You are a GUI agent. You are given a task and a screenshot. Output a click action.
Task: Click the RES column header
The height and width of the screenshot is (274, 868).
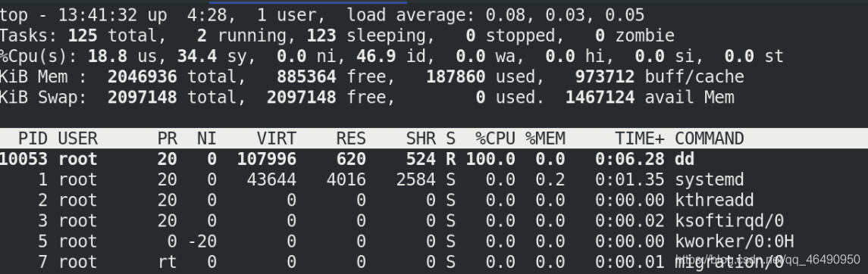351,138
